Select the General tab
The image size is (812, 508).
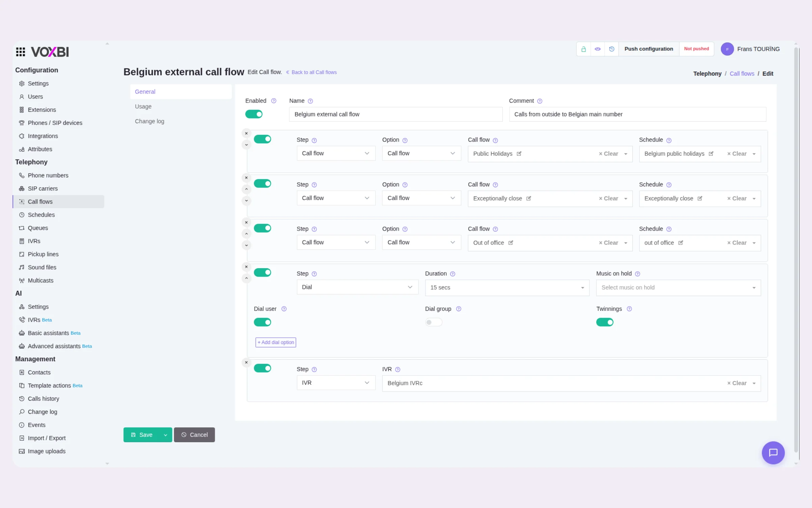pyautogui.click(x=181, y=92)
